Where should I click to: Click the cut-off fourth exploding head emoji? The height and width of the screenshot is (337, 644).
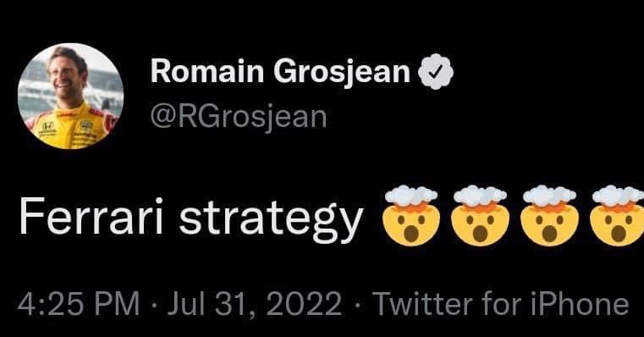617,216
